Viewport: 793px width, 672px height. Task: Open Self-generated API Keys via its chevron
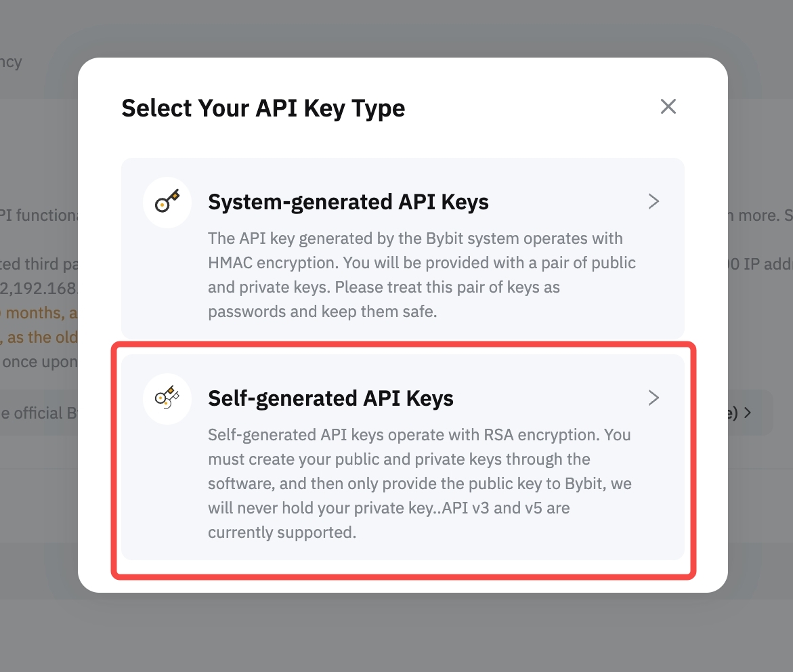pyautogui.click(x=653, y=398)
